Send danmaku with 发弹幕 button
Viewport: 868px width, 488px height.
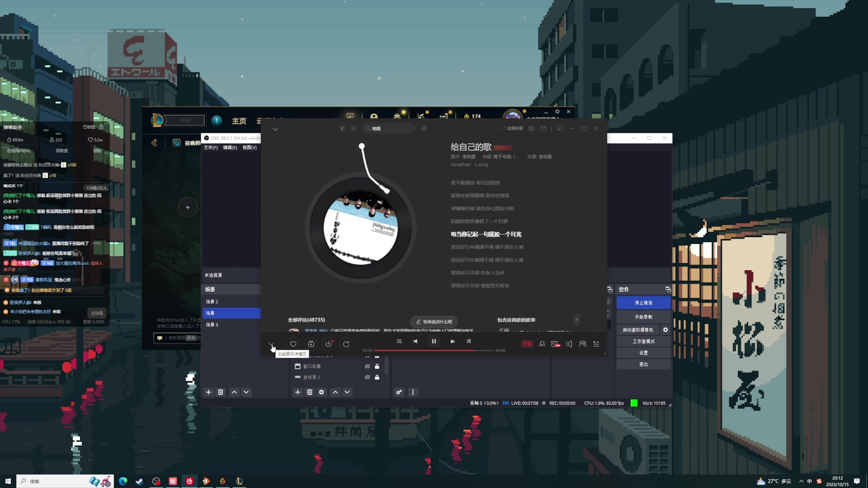pyautogui.click(x=97, y=313)
